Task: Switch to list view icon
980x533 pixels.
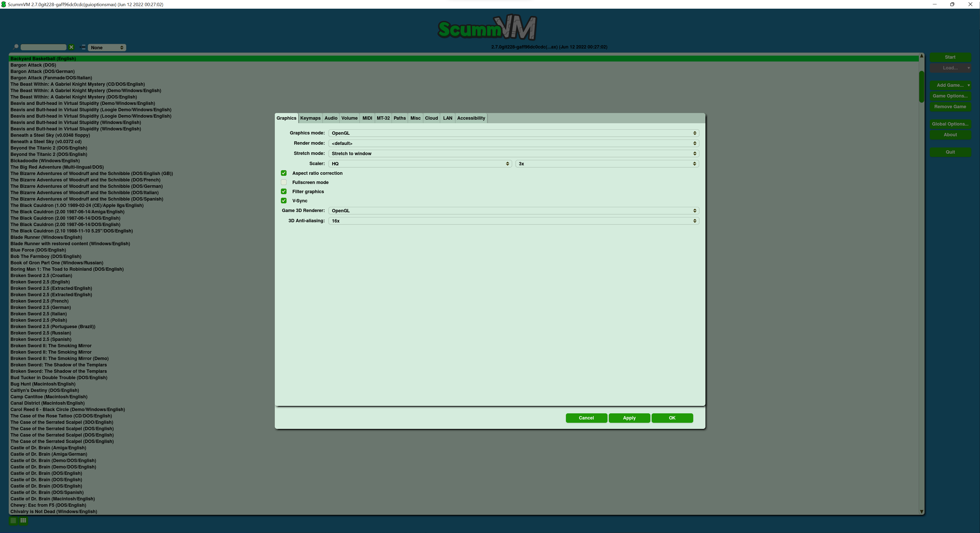Action: (x=13, y=520)
